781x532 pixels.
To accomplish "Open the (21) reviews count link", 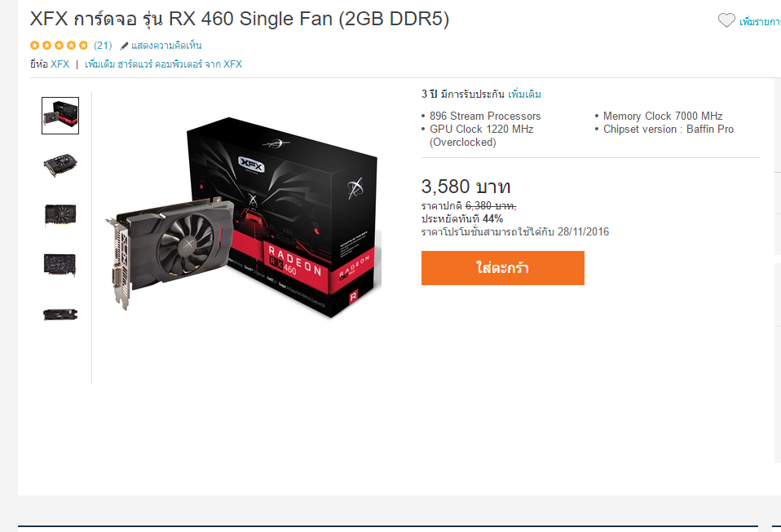I will coord(103,46).
